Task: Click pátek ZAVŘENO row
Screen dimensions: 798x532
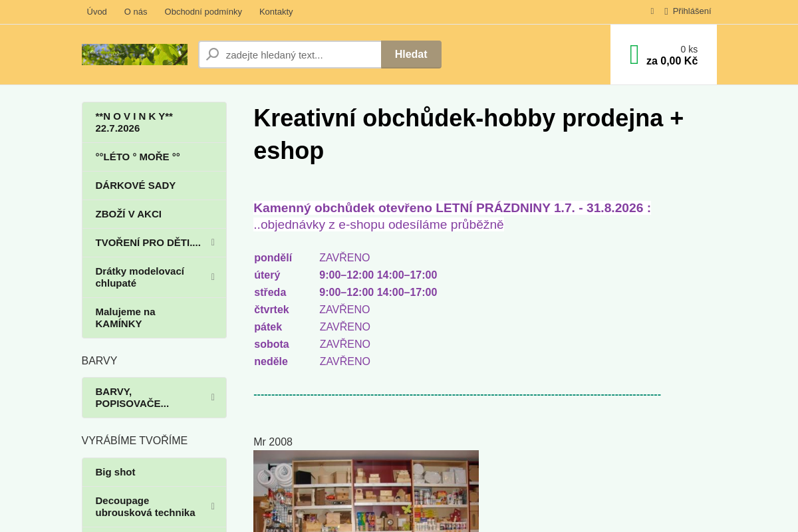Action: (312, 327)
